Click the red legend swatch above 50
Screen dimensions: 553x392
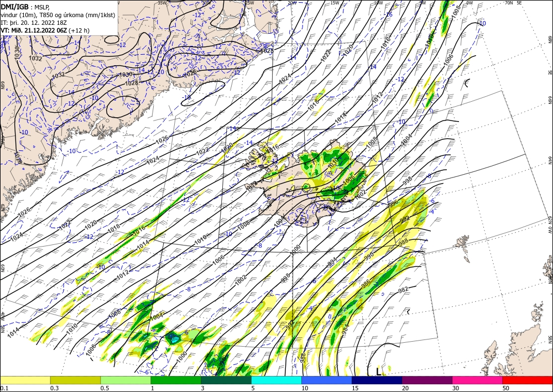528,380
